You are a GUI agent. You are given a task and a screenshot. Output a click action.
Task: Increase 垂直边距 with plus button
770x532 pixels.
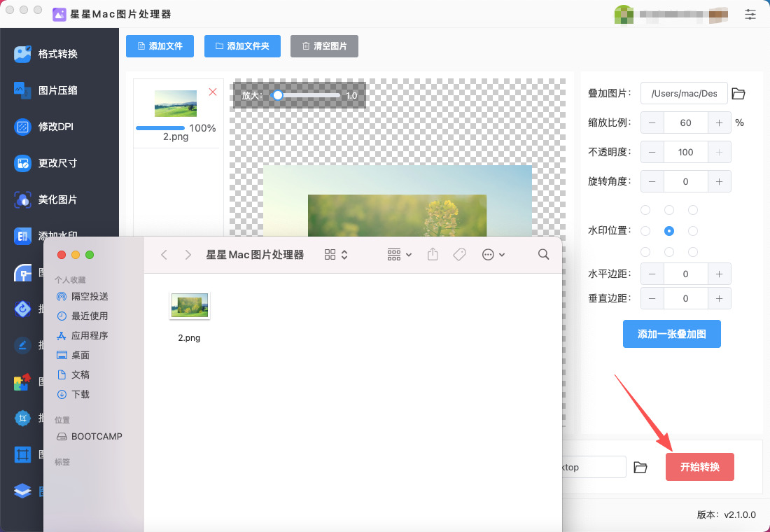click(719, 299)
